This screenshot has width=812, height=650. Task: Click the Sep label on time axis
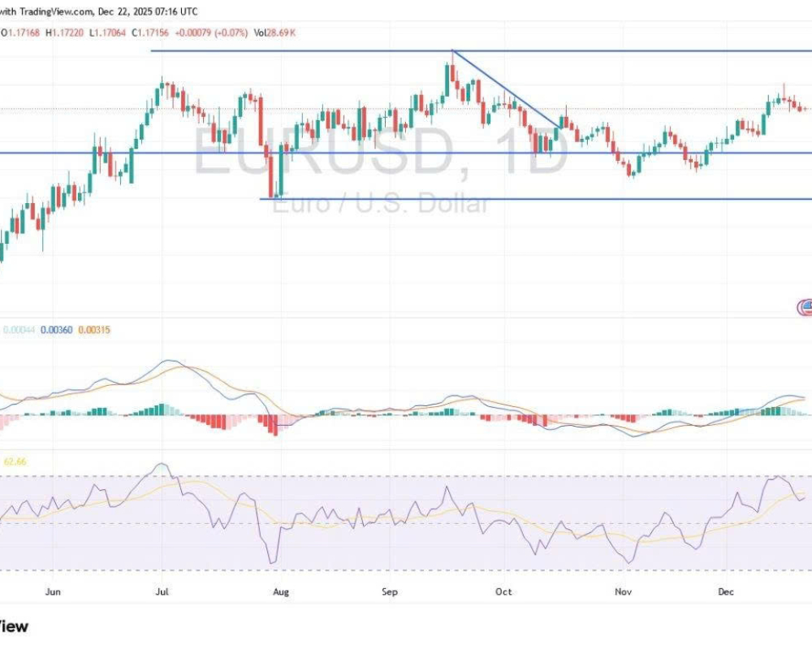point(390,592)
